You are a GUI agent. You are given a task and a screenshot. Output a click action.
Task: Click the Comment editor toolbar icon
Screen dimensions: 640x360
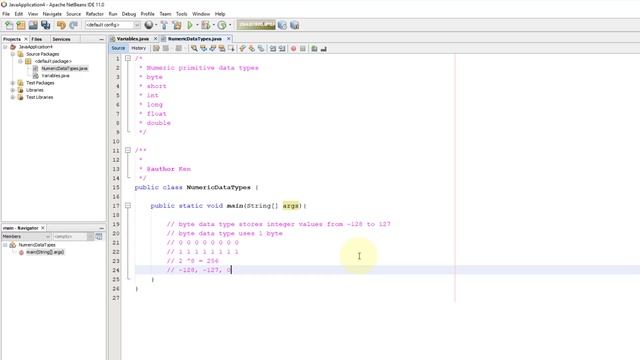pyautogui.click(x=314, y=49)
